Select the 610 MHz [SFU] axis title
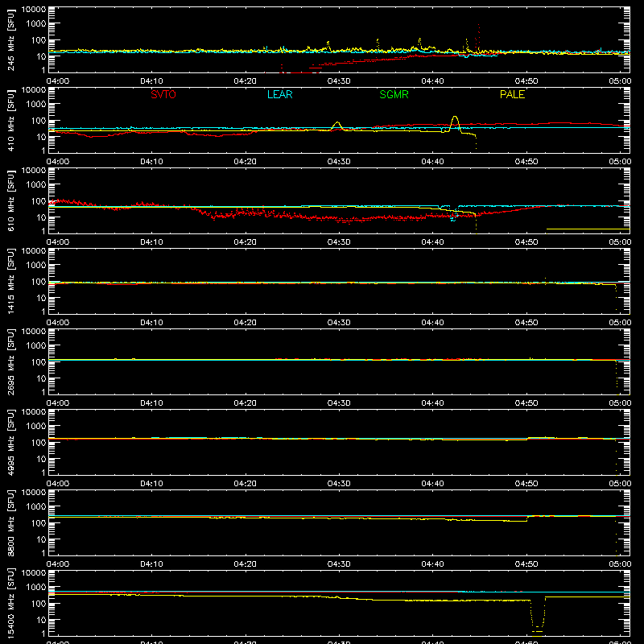644x644 pixels. tap(10, 200)
